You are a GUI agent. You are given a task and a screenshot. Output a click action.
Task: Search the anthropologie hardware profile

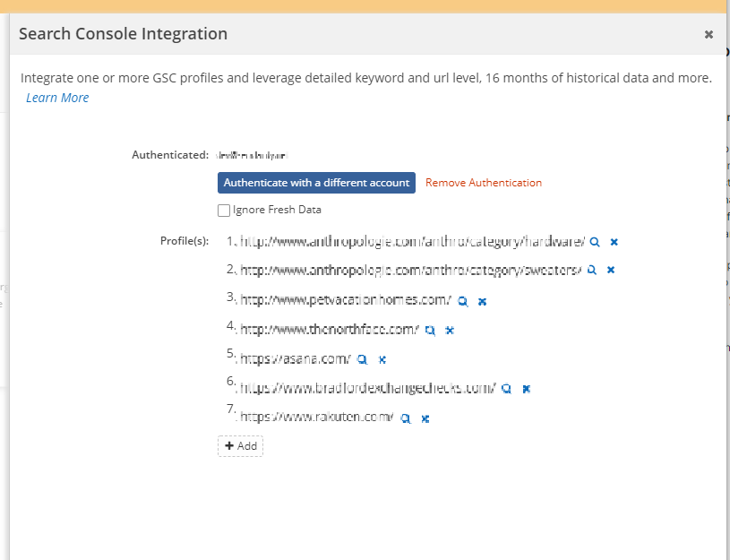click(x=594, y=242)
